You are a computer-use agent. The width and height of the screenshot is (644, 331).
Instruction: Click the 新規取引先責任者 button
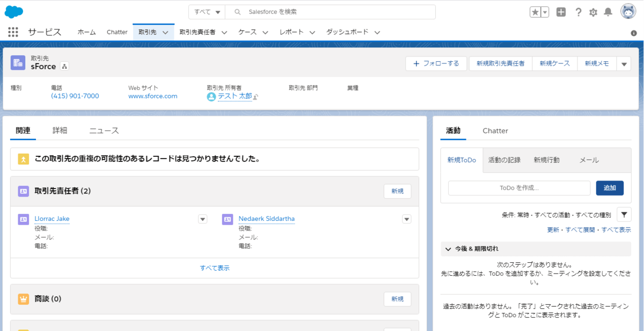pyautogui.click(x=501, y=63)
